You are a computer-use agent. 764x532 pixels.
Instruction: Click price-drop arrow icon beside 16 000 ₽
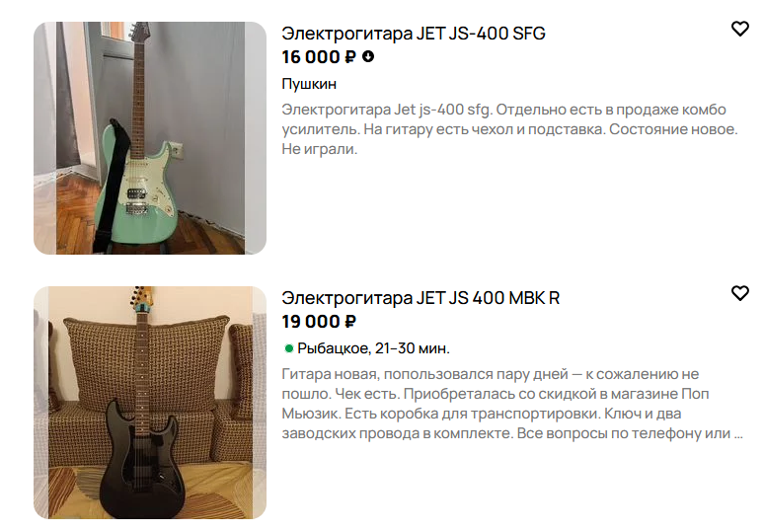[x=368, y=56]
